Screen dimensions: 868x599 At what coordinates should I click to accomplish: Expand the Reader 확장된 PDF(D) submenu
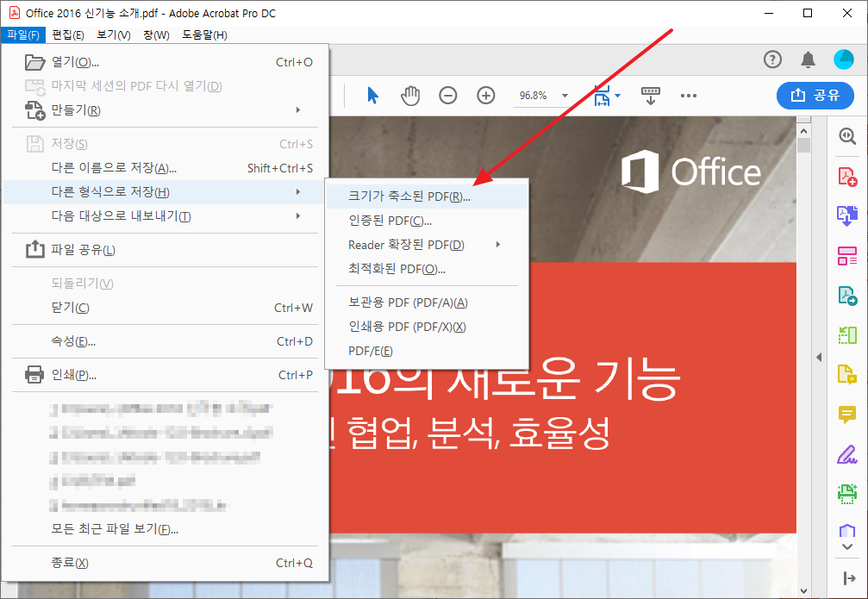coord(497,245)
